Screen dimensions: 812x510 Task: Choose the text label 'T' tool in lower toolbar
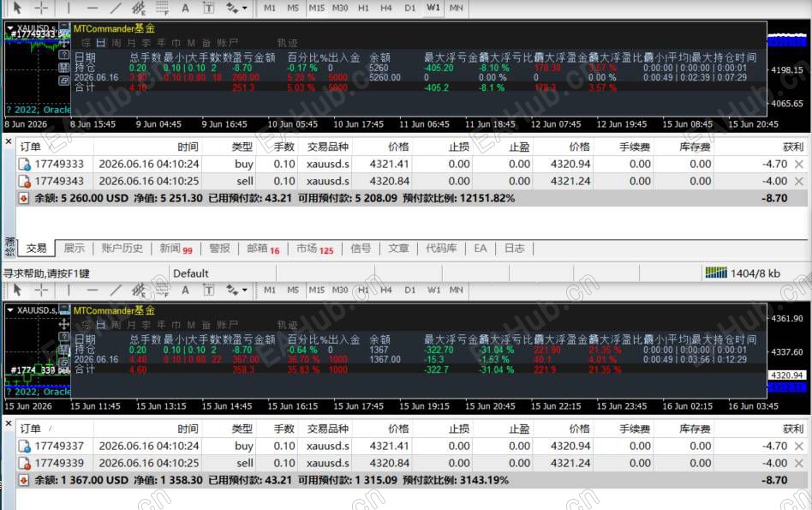coord(209,290)
